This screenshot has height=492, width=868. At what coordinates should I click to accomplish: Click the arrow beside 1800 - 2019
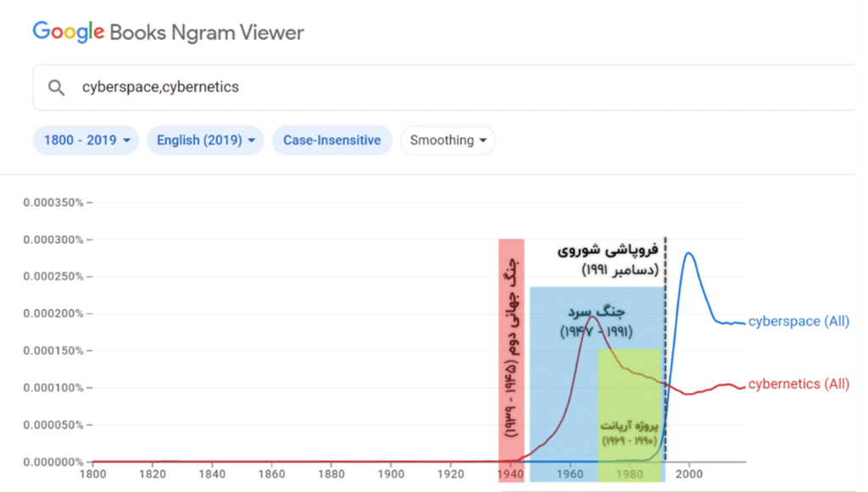(x=127, y=141)
